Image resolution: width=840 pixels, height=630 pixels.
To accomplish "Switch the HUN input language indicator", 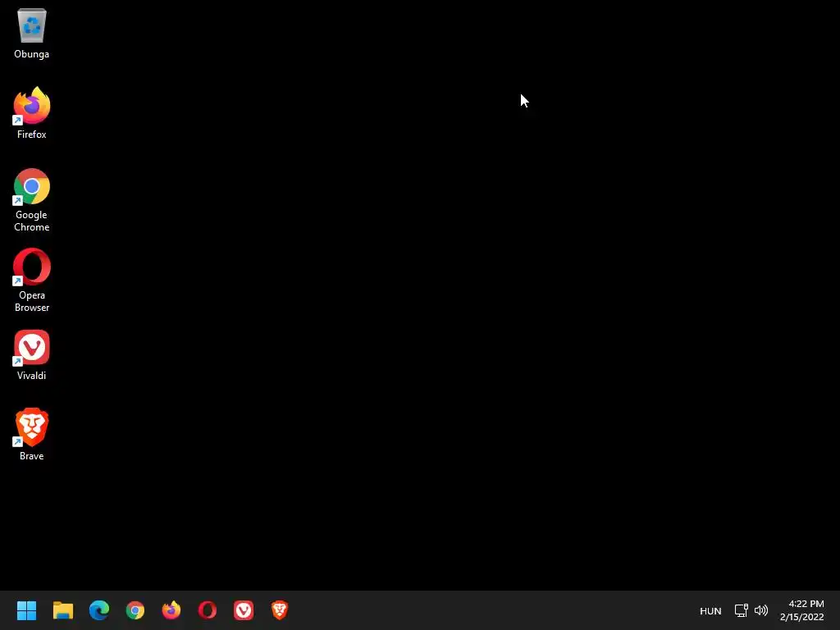I will [710, 610].
